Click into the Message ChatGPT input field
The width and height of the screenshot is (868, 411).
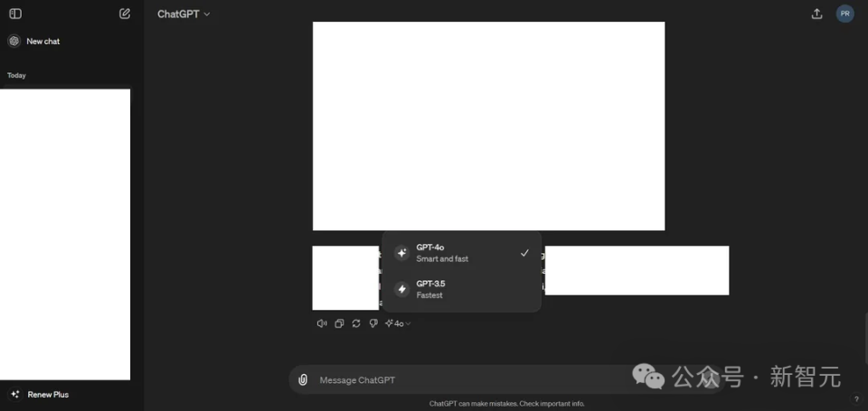[470, 380]
